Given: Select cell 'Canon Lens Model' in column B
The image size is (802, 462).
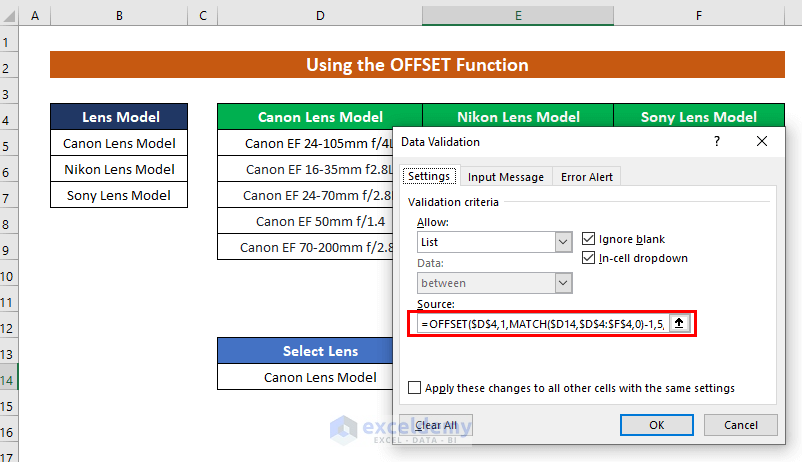Looking at the screenshot, I should [119, 143].
